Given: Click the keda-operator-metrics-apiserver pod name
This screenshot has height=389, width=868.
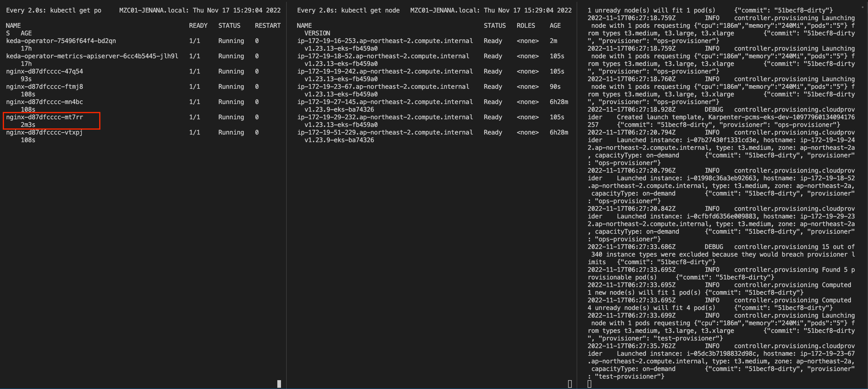Looking at the screenshot, I should pos(92,56).
